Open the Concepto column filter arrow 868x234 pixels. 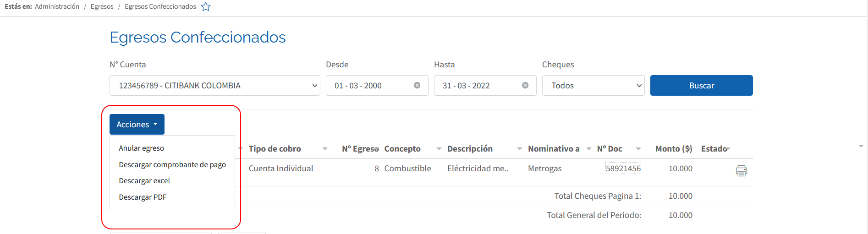pyautogui.click(x=439, y=149)
